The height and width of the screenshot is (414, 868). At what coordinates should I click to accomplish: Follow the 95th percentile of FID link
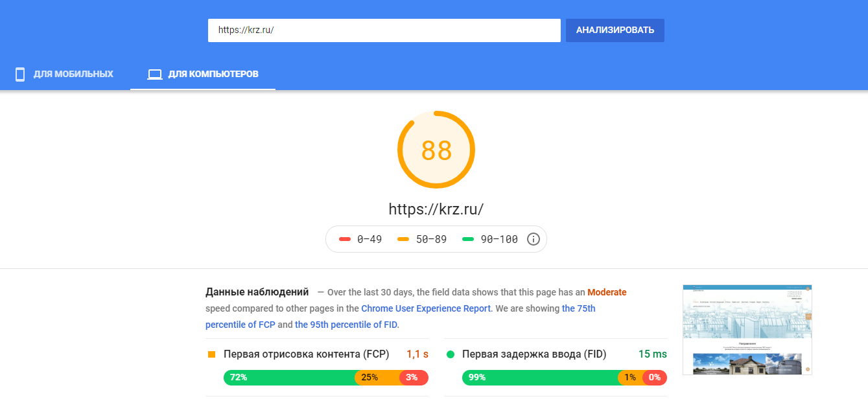pyautogui.click(x=346, y=325)
